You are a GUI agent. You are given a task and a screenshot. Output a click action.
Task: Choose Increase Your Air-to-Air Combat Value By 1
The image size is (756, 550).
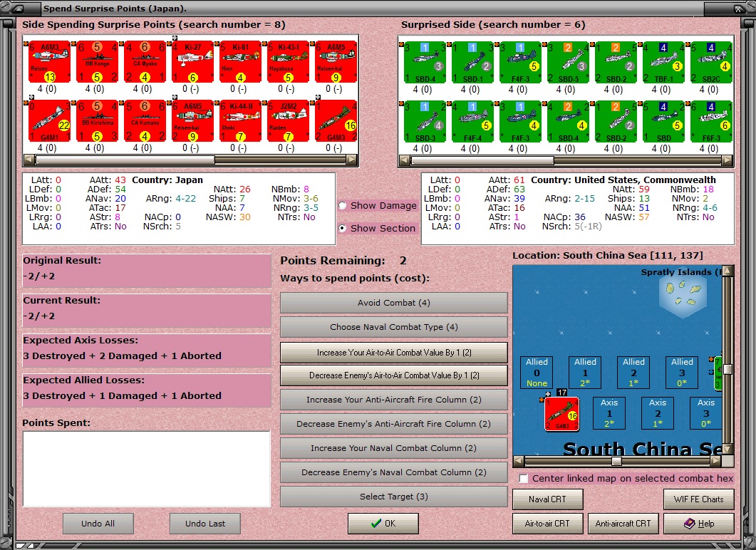(x=394, y=353)
